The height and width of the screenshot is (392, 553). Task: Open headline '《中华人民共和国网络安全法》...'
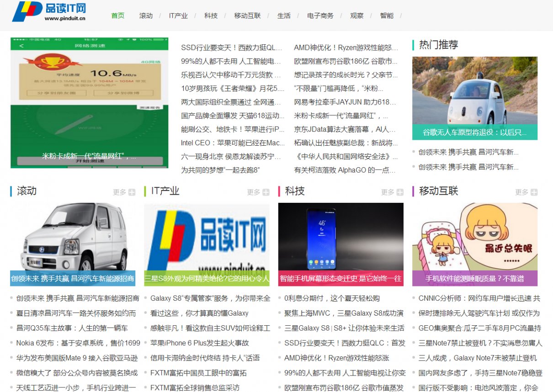click(x=346, y=157)
